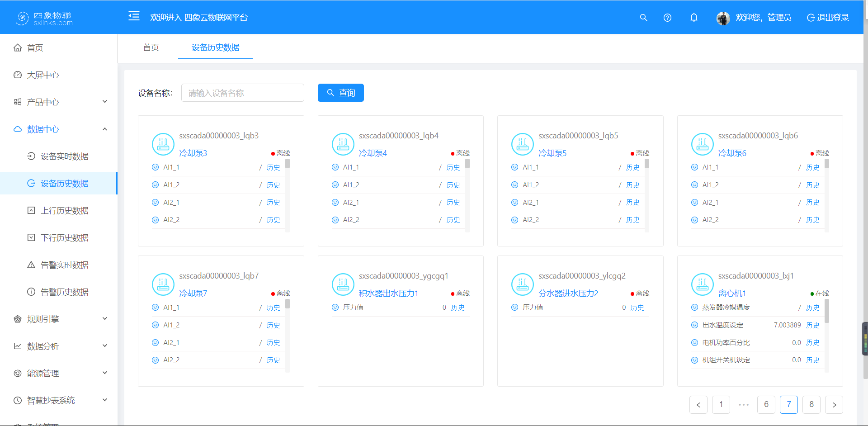
Task: Open 告警历史数据 in the sidebar
Action: tap(64, 292)
